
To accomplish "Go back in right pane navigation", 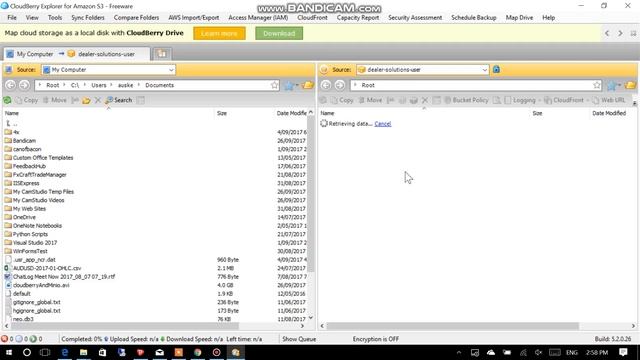I will coord(326,85).
